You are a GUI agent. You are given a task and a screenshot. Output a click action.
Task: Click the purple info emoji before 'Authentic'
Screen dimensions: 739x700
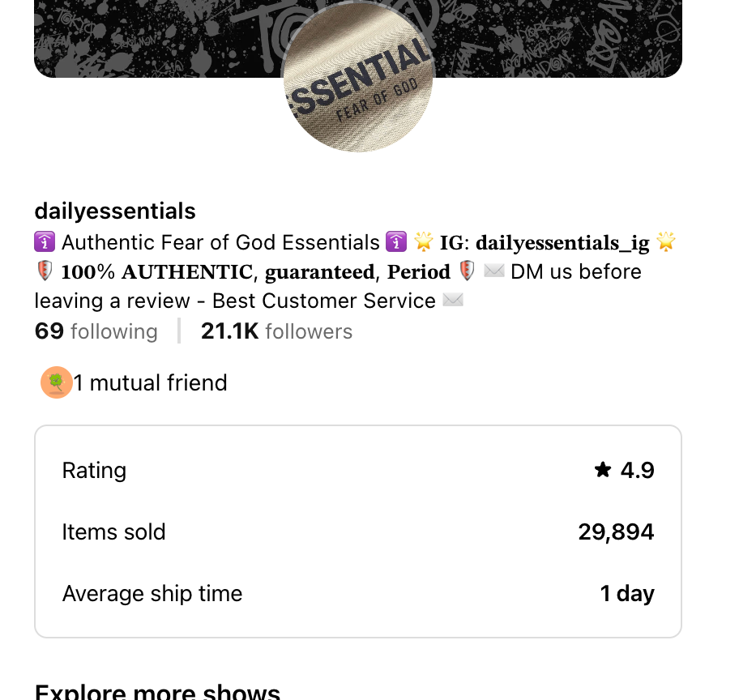[45, 242]
